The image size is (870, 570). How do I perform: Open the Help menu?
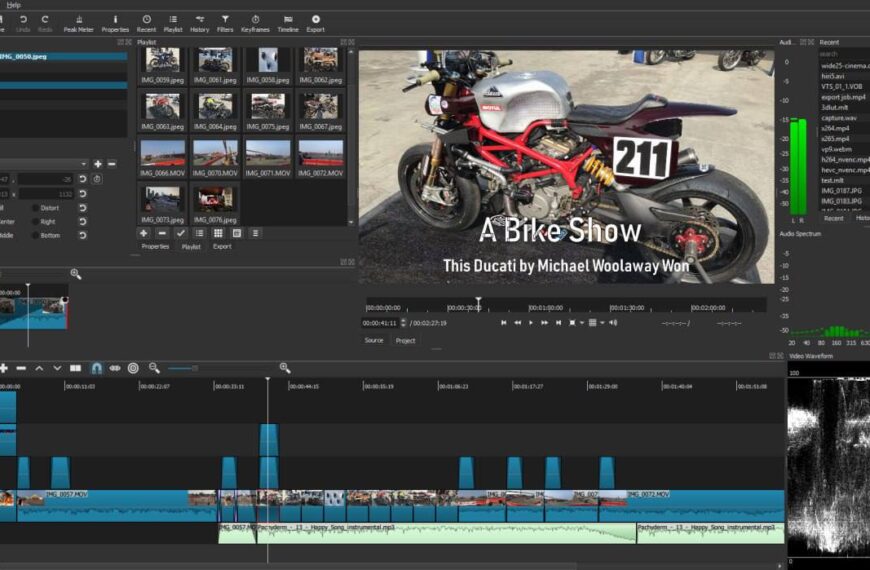coord(13,5)
